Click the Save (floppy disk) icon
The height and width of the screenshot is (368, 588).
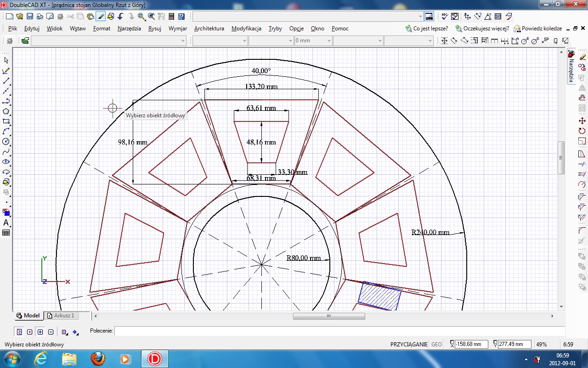tap(29, 17)
